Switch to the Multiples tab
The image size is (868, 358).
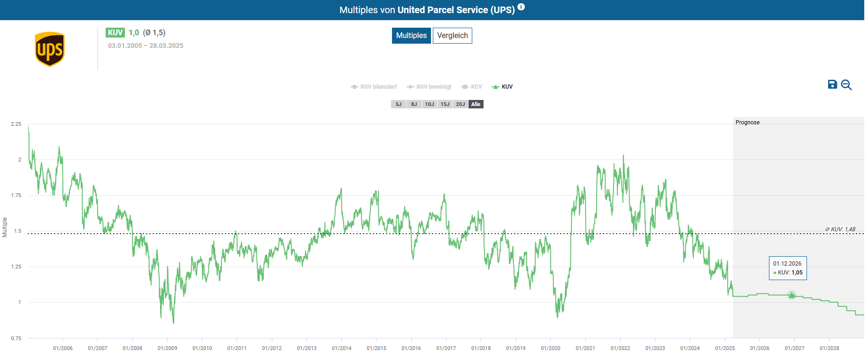point(411,36)
